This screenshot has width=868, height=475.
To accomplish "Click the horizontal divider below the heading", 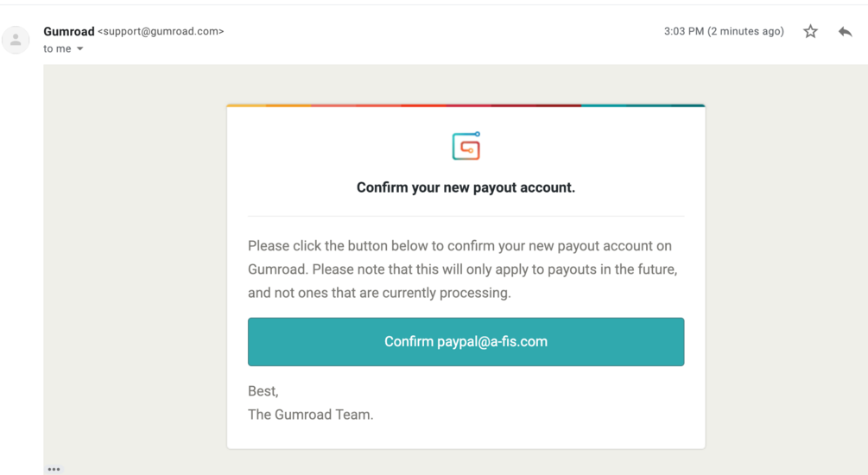I will point(466,215).
